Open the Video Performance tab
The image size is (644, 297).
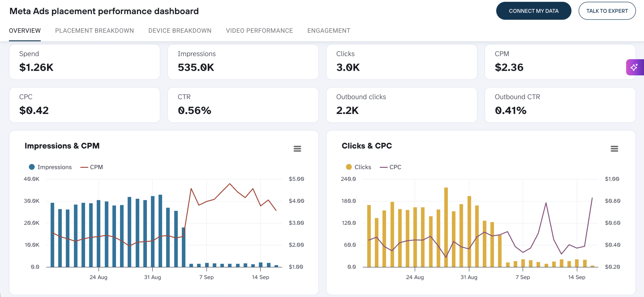(259, 31)
